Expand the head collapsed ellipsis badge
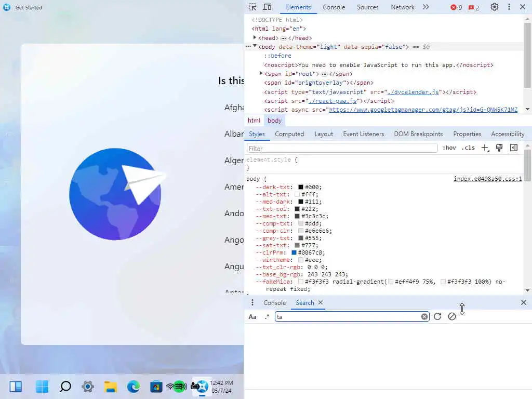Image resolution: width=532 pixels, height=399 pixels. coord(283,38)
